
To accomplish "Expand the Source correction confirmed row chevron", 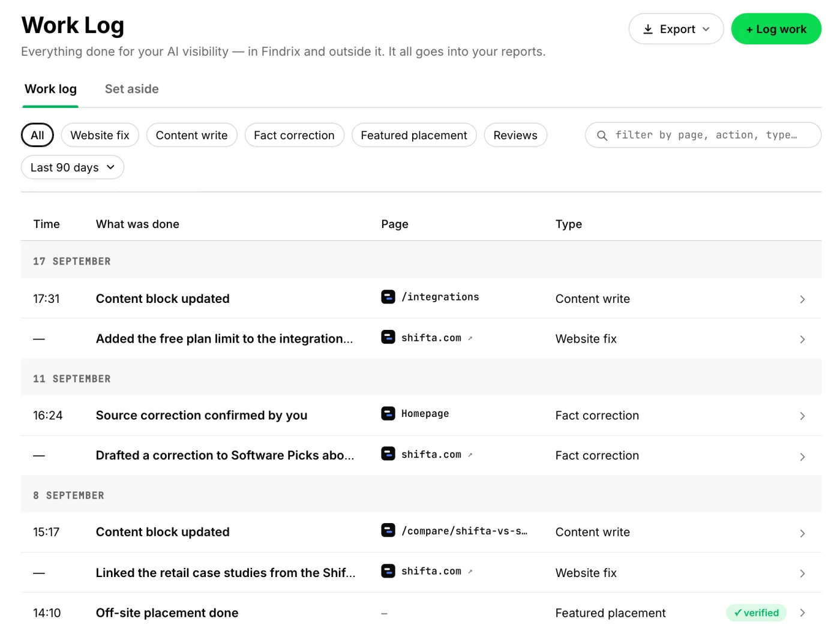I will [x=802, y=416].
